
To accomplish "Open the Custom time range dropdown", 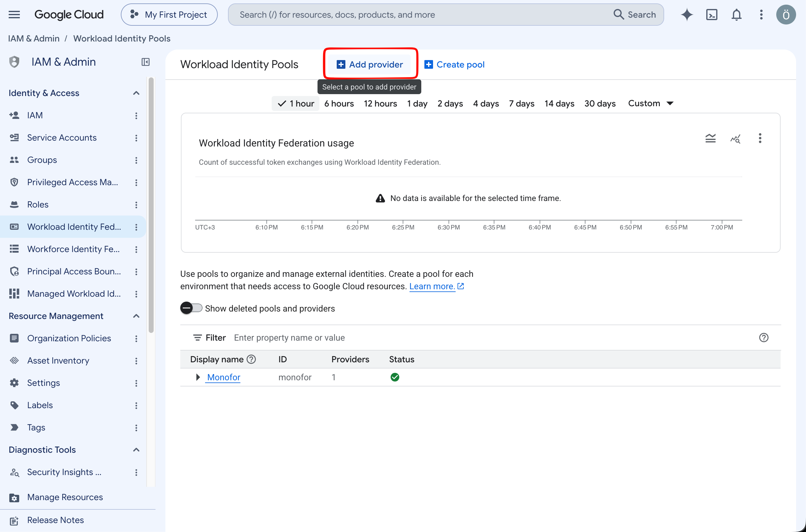I will (650, 103).
